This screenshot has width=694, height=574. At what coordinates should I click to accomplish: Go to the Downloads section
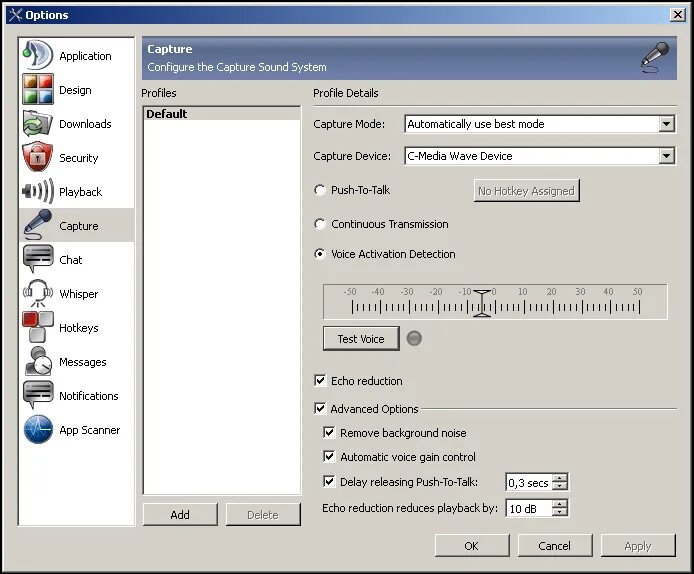(85, 124)
